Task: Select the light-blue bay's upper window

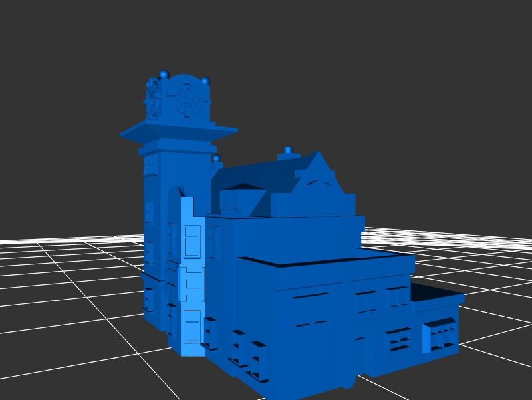Action: coord(192,240)
